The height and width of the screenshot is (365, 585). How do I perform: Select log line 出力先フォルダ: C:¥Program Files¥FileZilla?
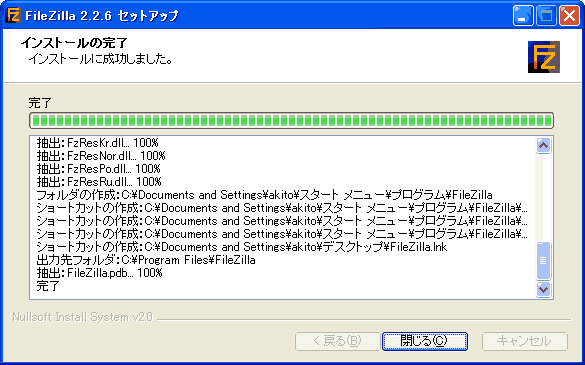coord(146,260)
